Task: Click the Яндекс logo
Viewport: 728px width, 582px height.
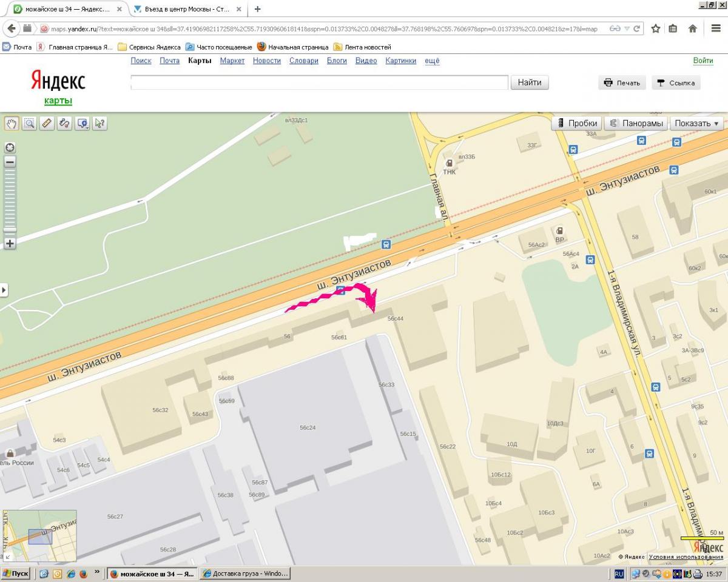Action: click(x=58, y=80)
